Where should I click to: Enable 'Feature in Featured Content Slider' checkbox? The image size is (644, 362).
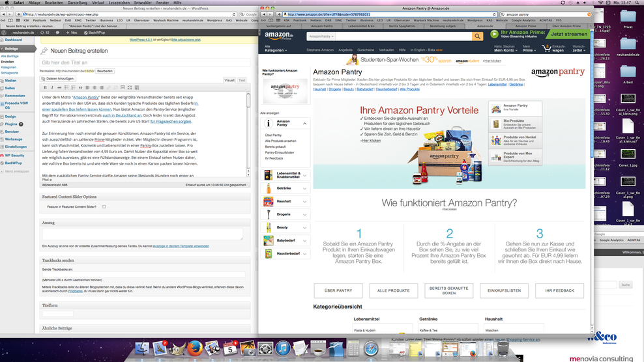[x=104, y=207]
